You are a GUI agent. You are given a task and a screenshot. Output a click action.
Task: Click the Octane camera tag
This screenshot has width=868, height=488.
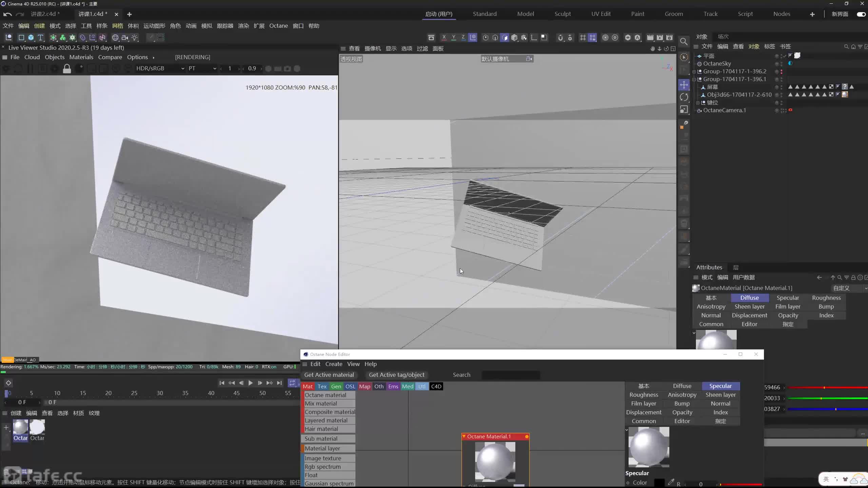click(790, 110)
